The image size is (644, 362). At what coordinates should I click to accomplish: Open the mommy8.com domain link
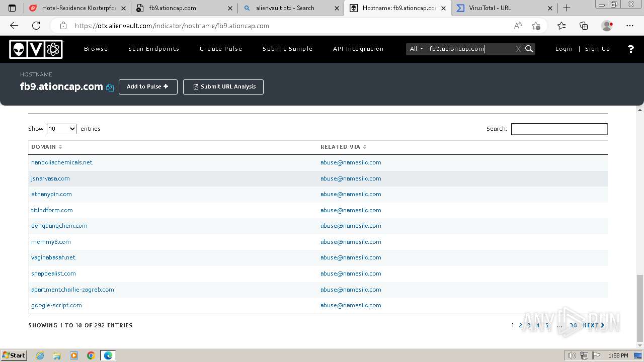(51, 242)
